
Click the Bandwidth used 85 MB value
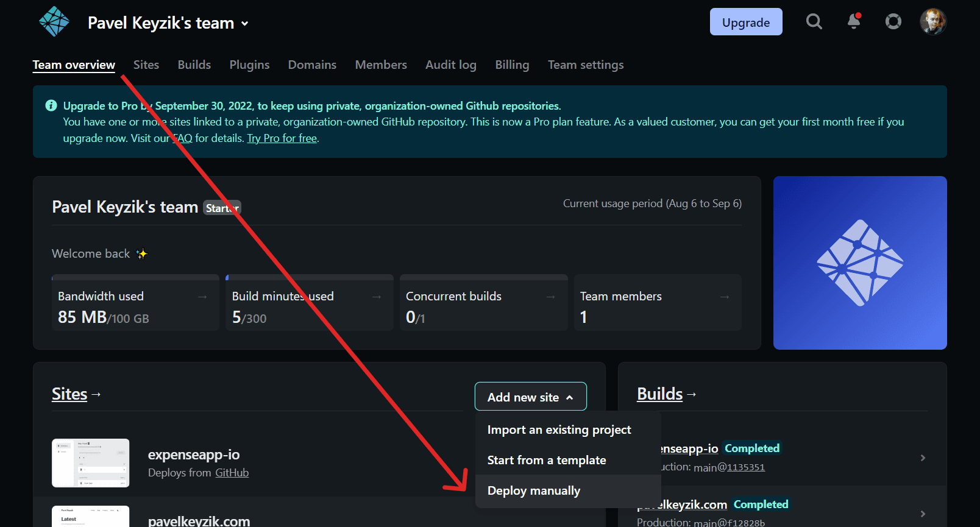point(103,317)
